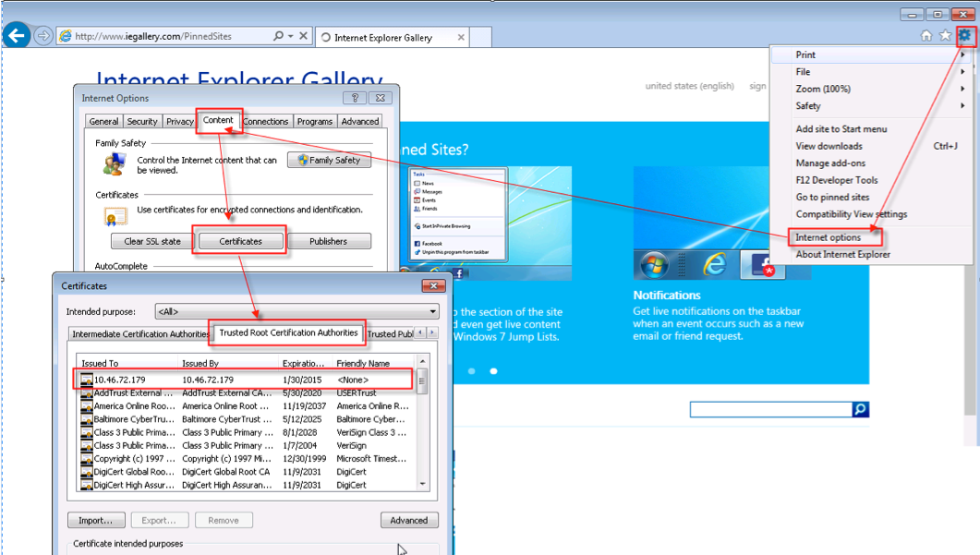Choose Internet options from Tools menu
980x555 pixels.
[829, 237]
